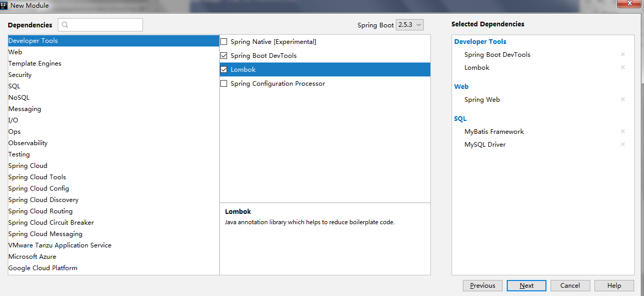Select the Spring Cloud Config category
The height and width of the screenshot is (296, 644).
(114, 189)
